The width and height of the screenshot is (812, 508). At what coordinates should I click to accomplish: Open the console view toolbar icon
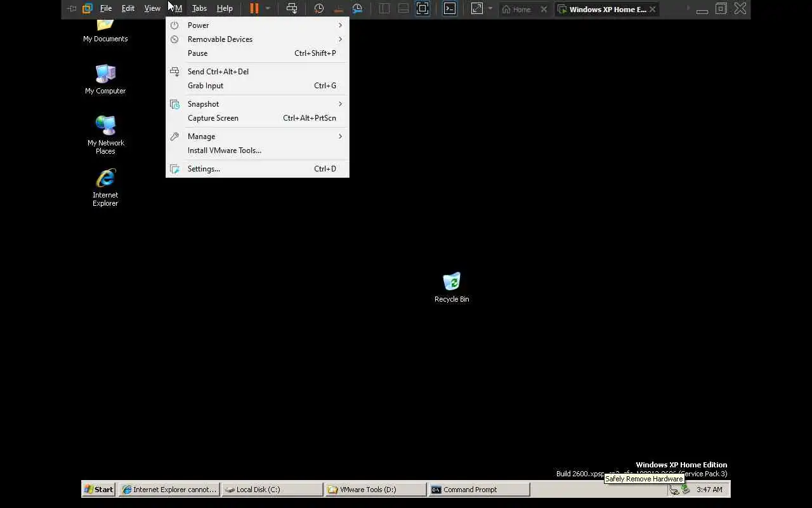(x=450, y=8)
